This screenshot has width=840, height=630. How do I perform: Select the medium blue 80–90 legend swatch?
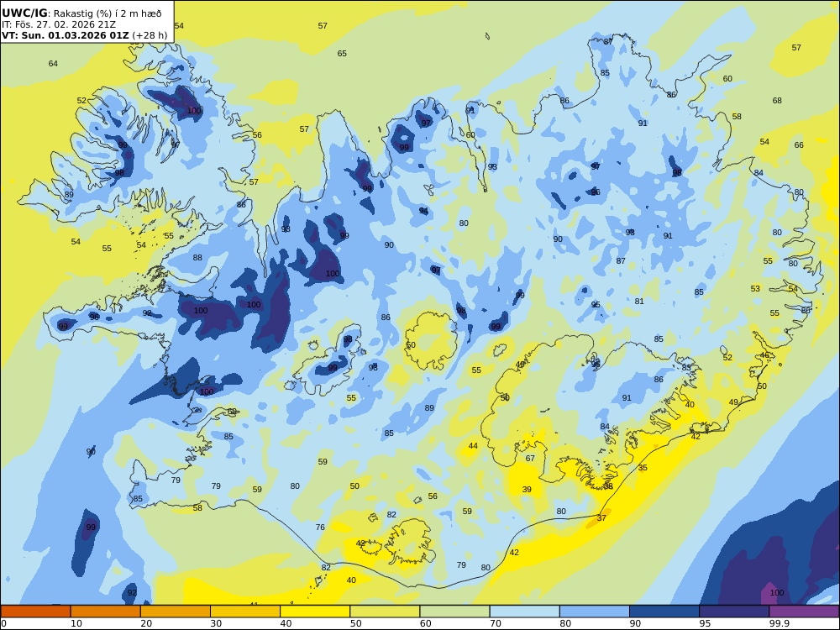[x=595, y=612]
